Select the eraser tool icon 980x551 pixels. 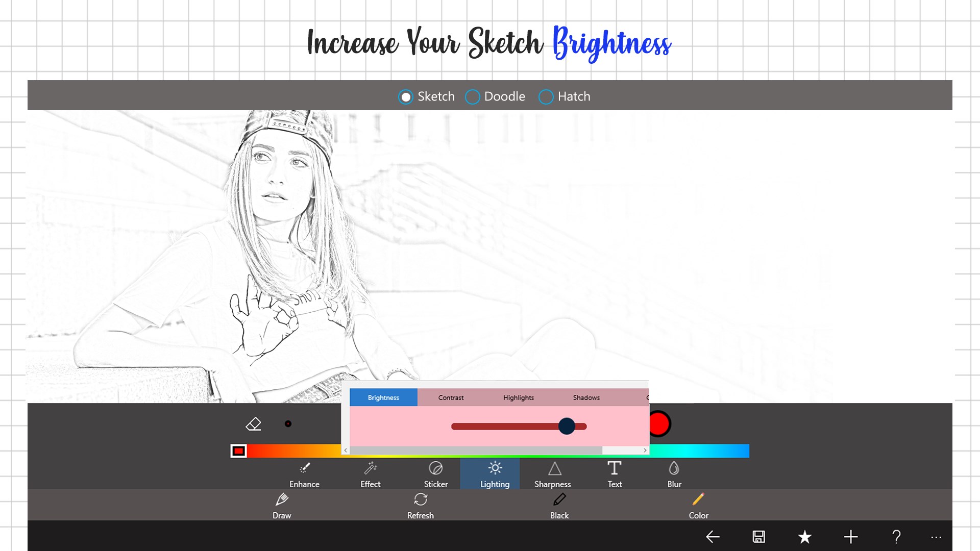tap(254, 424)
